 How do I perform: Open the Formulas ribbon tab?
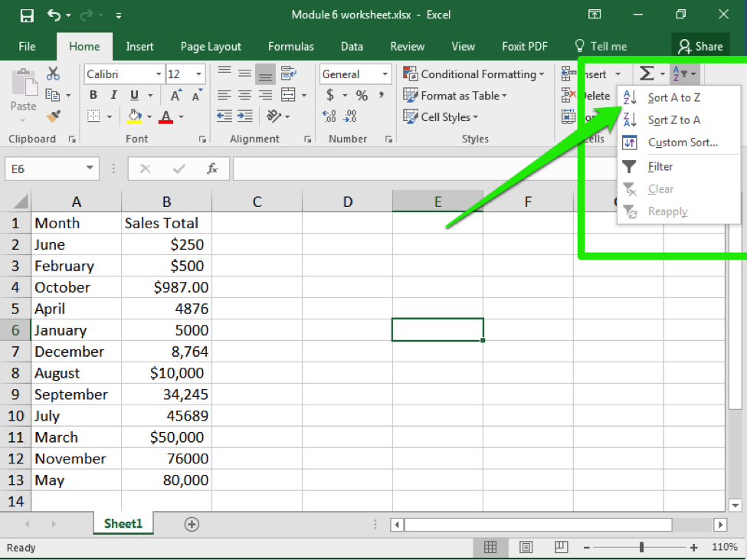pyautogui.click(x=290, y=47)
